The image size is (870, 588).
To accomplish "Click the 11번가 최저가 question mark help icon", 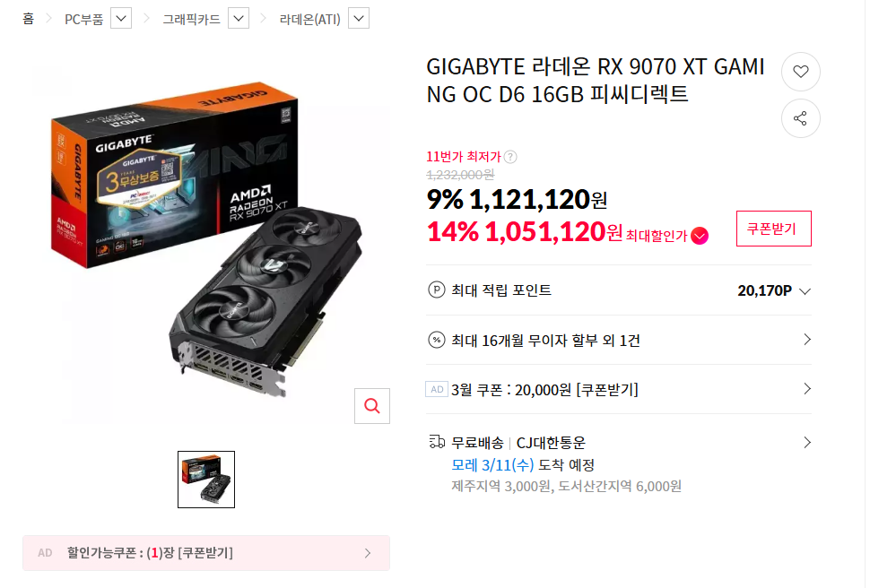I will [x=510, y=157].
